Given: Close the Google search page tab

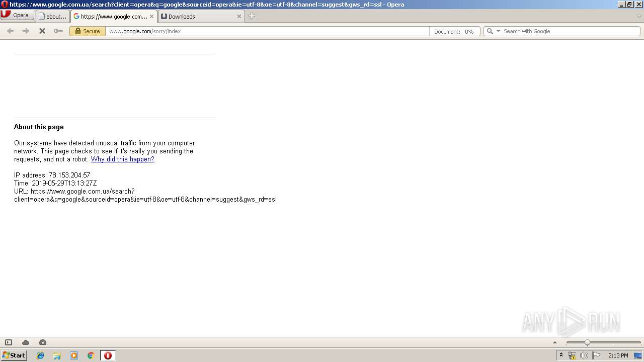Looking at the screenshot, I should pos(151,16).
